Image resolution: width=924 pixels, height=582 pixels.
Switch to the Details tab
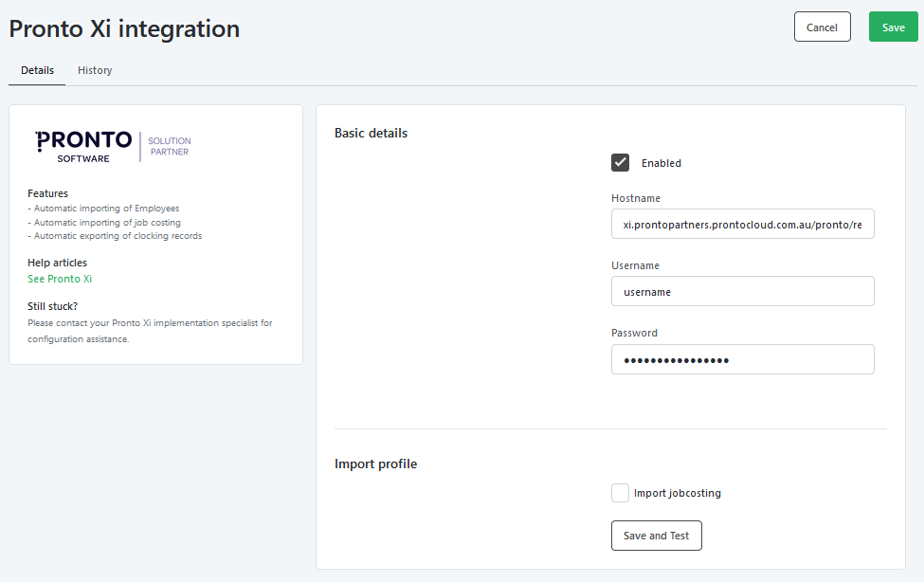(x=37, y=70)
